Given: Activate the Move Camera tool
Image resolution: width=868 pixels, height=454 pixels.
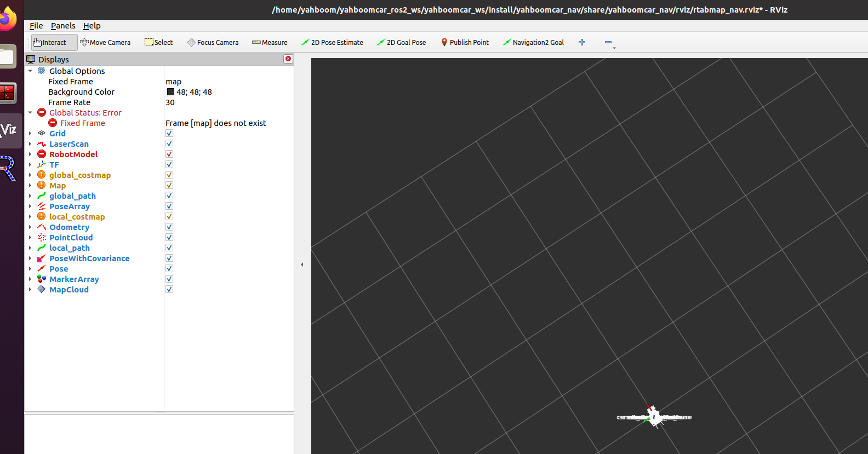Looking at the screenshot, I should (105, 42).
